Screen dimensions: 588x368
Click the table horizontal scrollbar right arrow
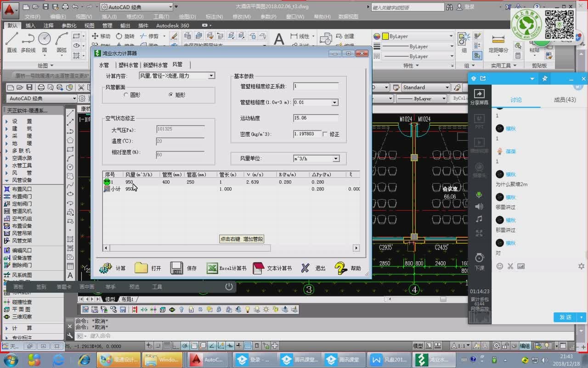356,248
